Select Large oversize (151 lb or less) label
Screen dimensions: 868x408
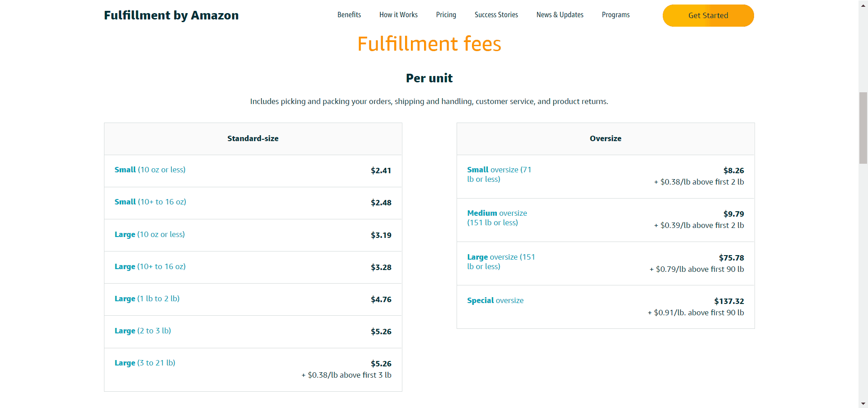coord(501,261)
